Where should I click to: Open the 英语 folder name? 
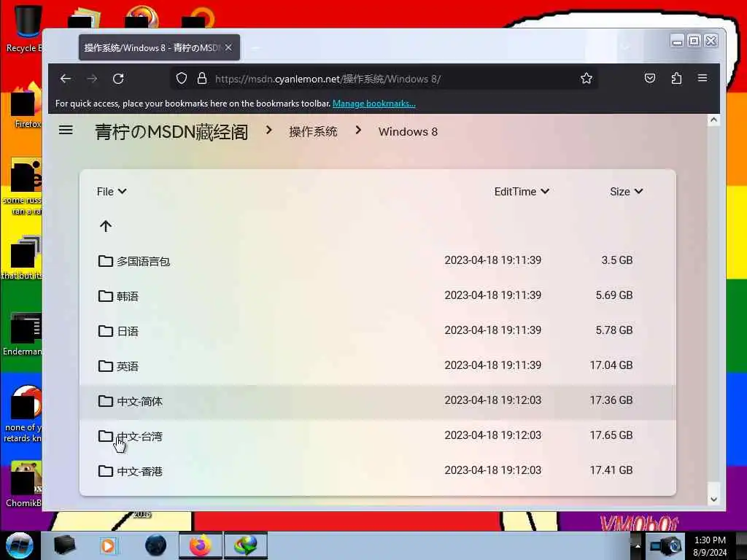pos(128,366)
